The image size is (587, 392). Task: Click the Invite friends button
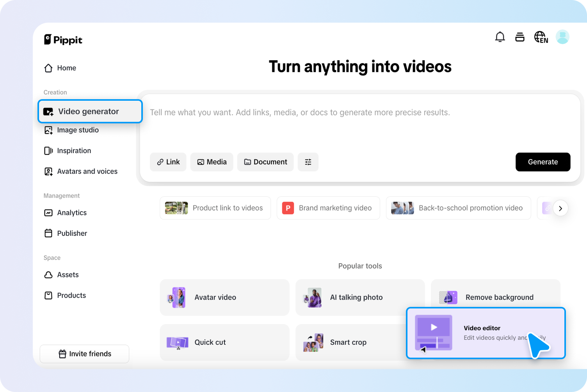[x=84, y=354]
